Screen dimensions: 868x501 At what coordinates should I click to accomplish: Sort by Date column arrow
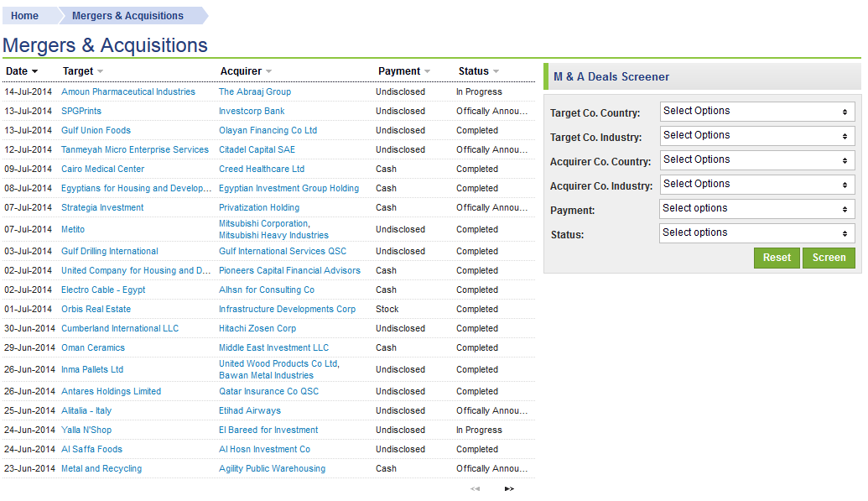[35, 71]
